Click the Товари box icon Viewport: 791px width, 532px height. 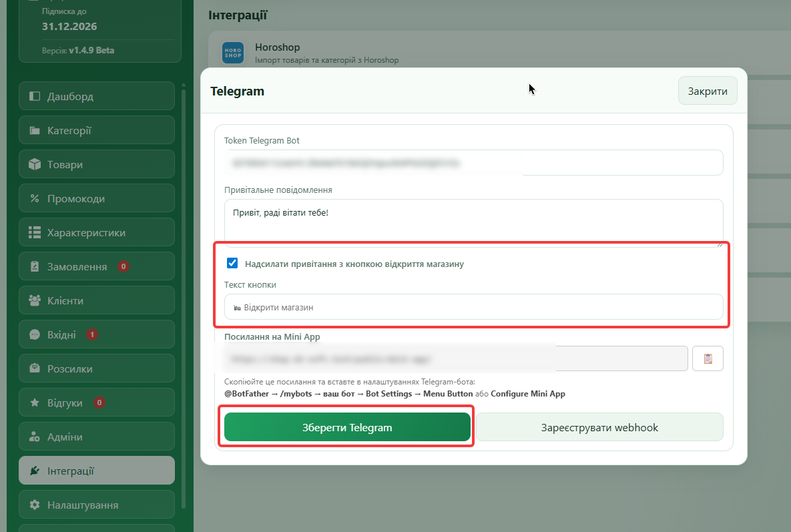tap(34, 164)
